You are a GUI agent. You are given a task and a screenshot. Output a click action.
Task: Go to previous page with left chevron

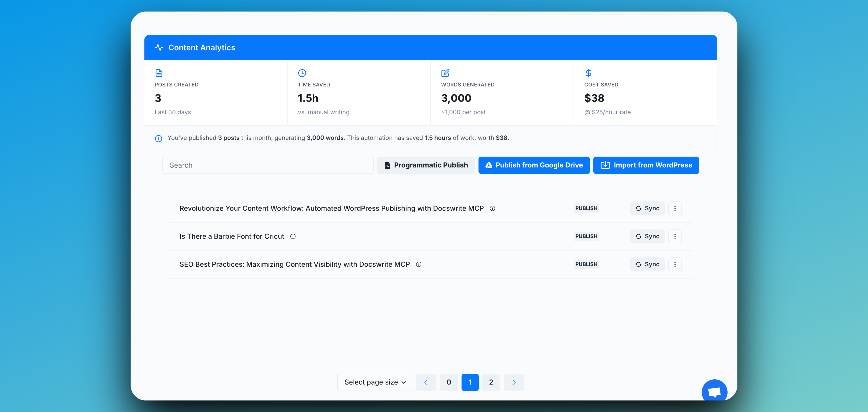click(x=426, y=382)
